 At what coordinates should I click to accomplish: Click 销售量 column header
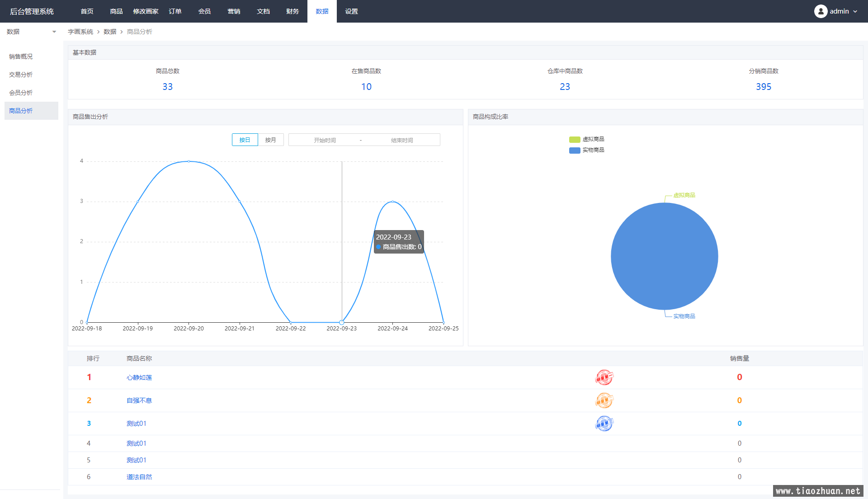tap(740, 358)
